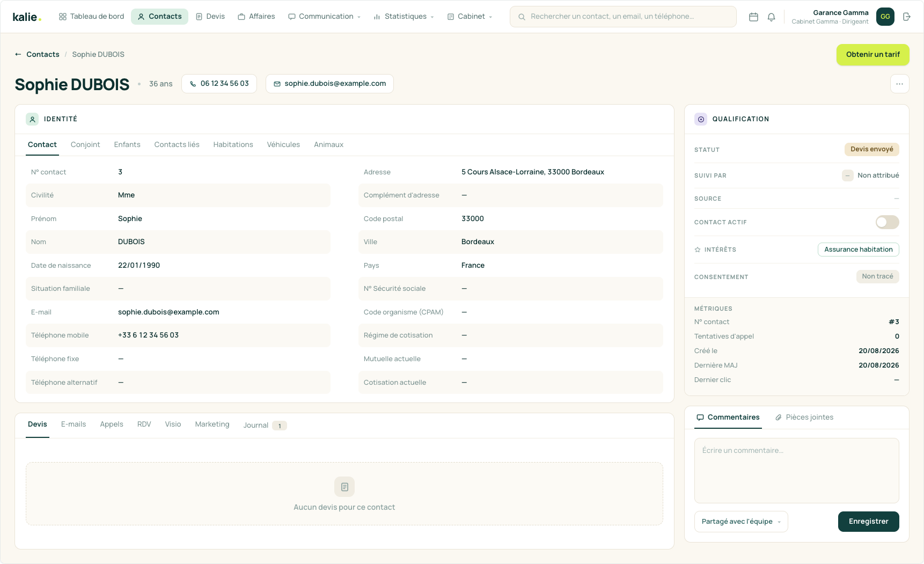
Task: Select the Commentaires tab
Action: coord(728,417)
